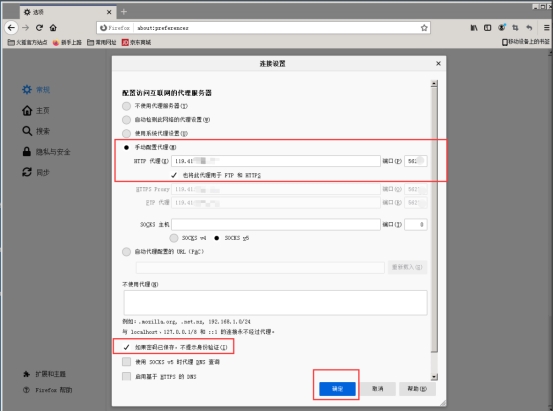The image size is (553, 412).
Task: Open a new tab with plus icon
Action: 124,12
